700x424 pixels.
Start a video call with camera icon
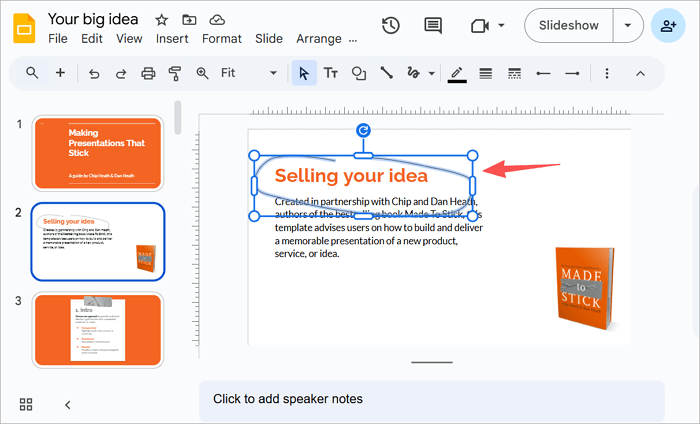(x=480, y=26)
